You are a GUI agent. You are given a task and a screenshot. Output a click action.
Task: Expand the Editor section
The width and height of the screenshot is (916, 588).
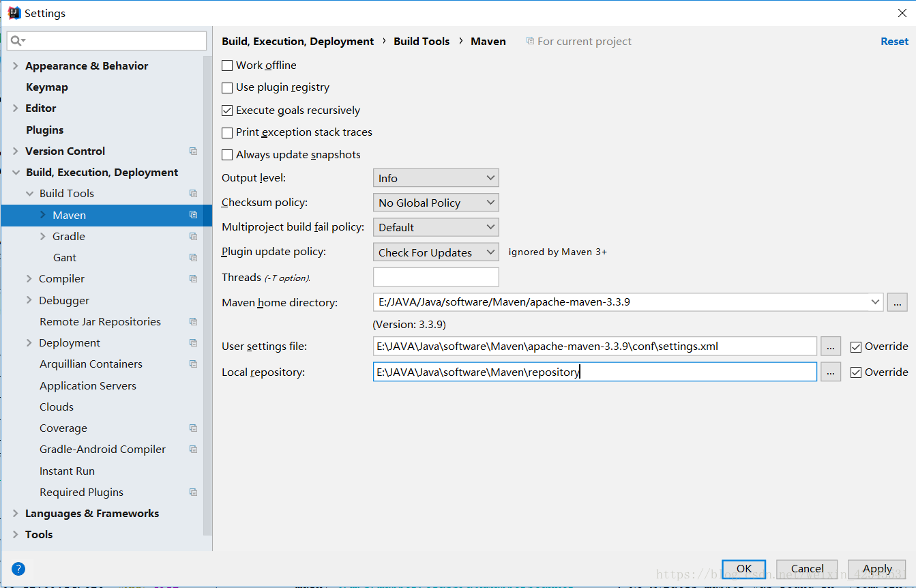pos(15,108)
